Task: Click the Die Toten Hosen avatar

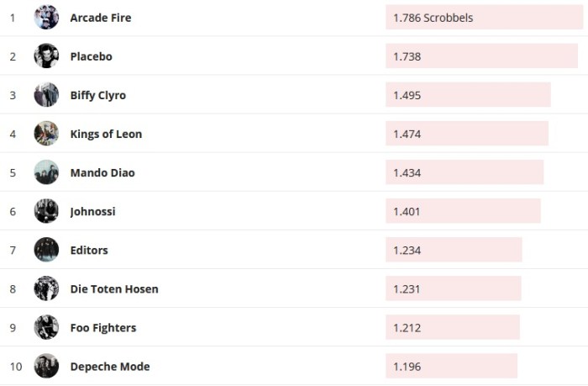Action: [46, 288]
